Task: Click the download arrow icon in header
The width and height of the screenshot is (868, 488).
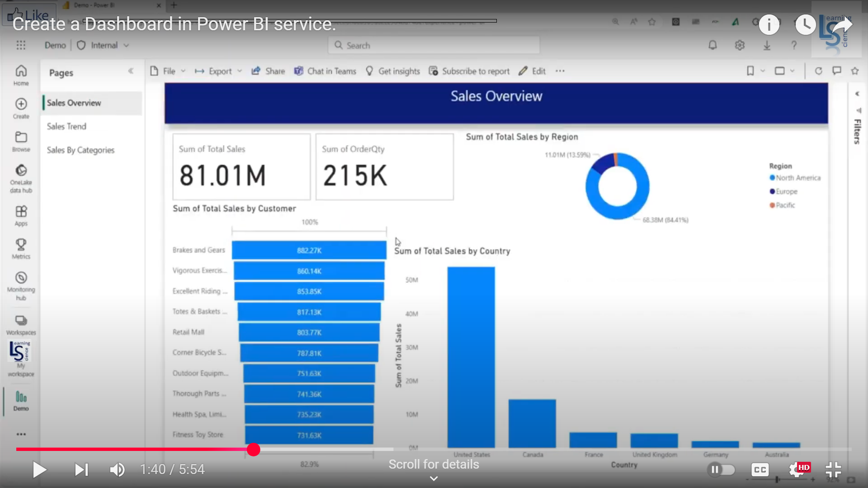Action: click(x=767, y=45)
